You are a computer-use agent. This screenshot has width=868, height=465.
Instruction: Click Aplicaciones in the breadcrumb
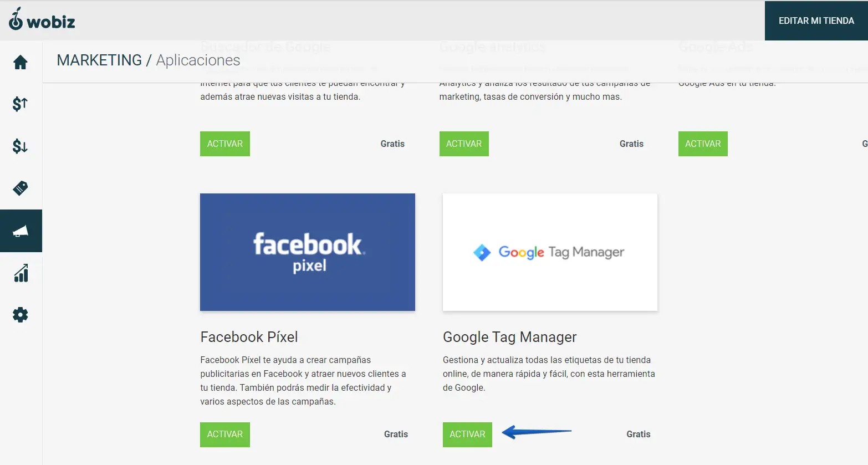(198, 60)
